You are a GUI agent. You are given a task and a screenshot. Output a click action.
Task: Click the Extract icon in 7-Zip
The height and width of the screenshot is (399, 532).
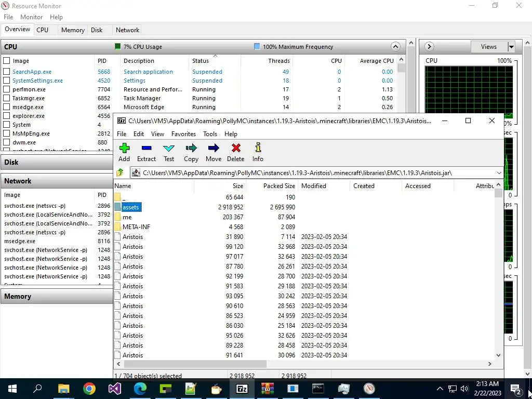point(146,152)
